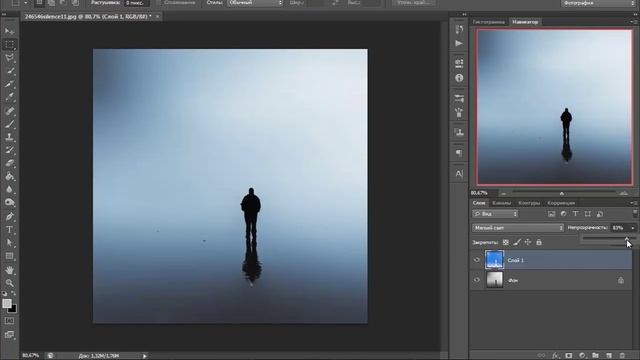Delete layer with trash icon
The height and width of the screenshot is (360, 640).
coord(622,356)
